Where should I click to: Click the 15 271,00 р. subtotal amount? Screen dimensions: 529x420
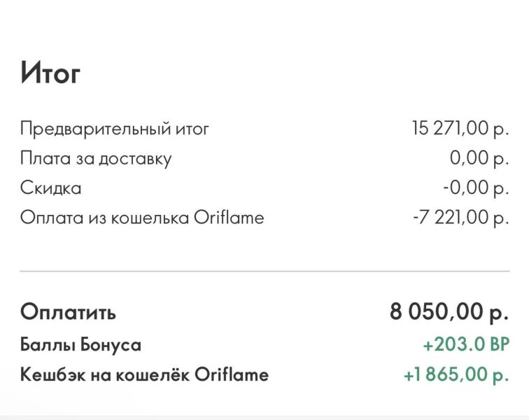click(x=460, y=129)
